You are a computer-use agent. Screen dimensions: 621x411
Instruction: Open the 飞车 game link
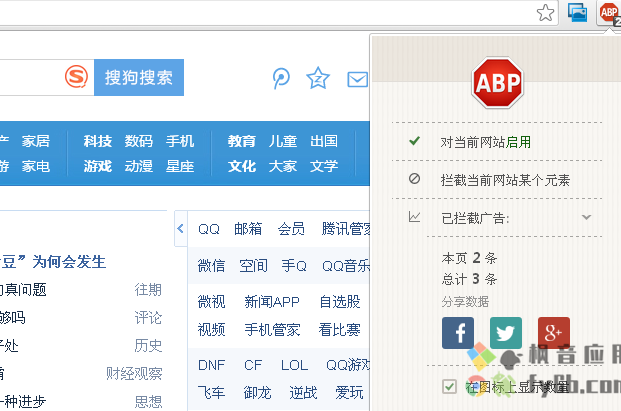(211, 393)
